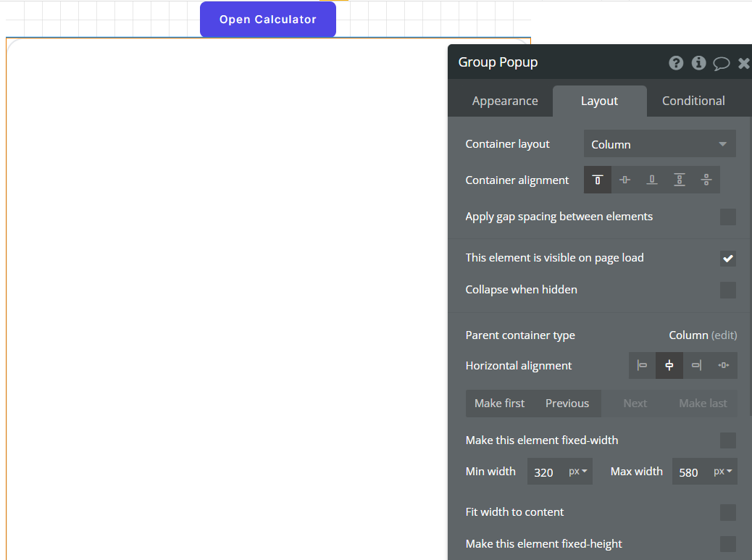Enable gap spacing between elements
752x560 pixels.
click(727, 217)
